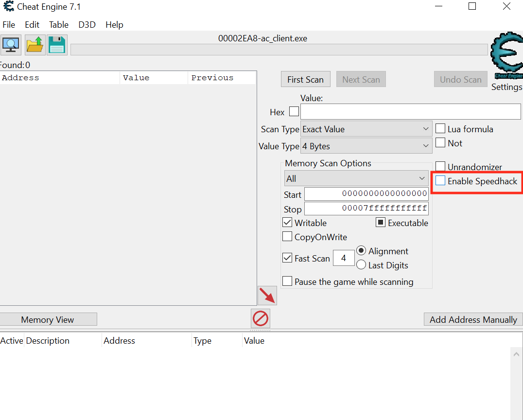Select the Last Digits radio button
The width and height of the screenshot is (523, 420).
(x=361, y=264)
